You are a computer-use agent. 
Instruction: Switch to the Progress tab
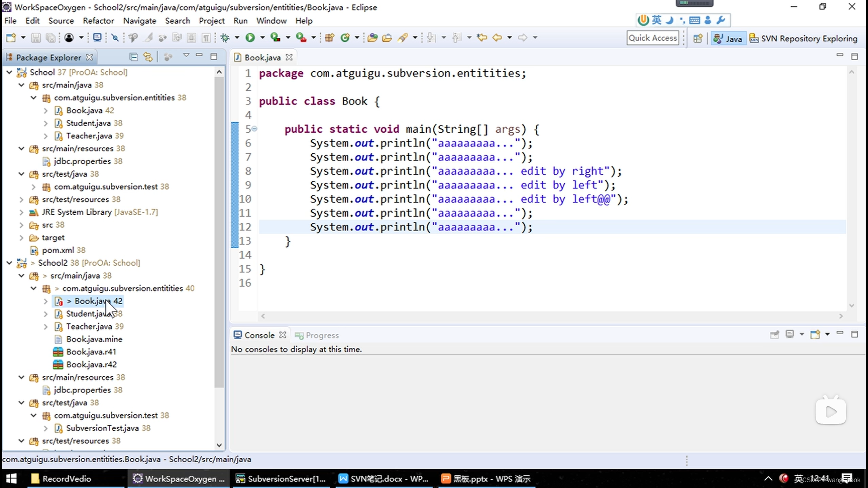pos(317,335)
